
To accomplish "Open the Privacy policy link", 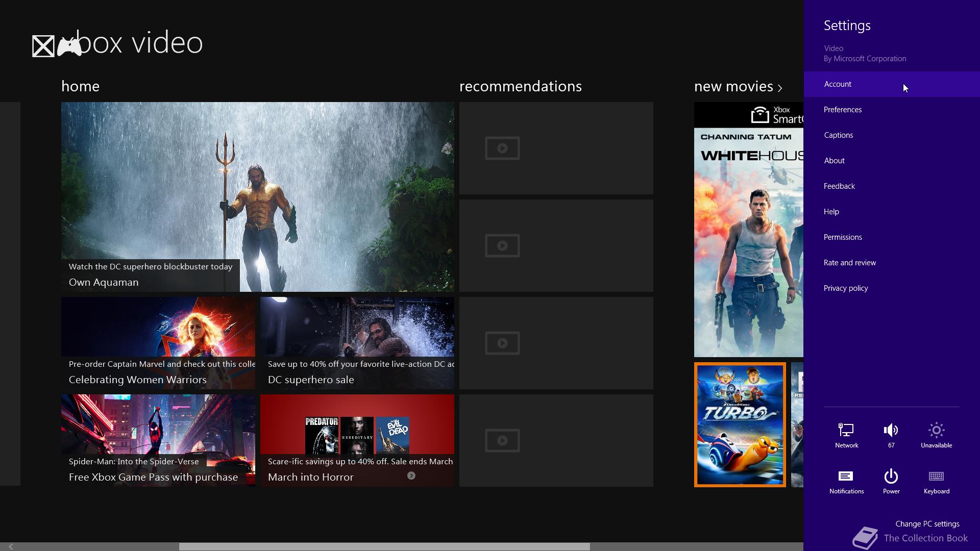I will pyautogui.click(x=892, y=288).
